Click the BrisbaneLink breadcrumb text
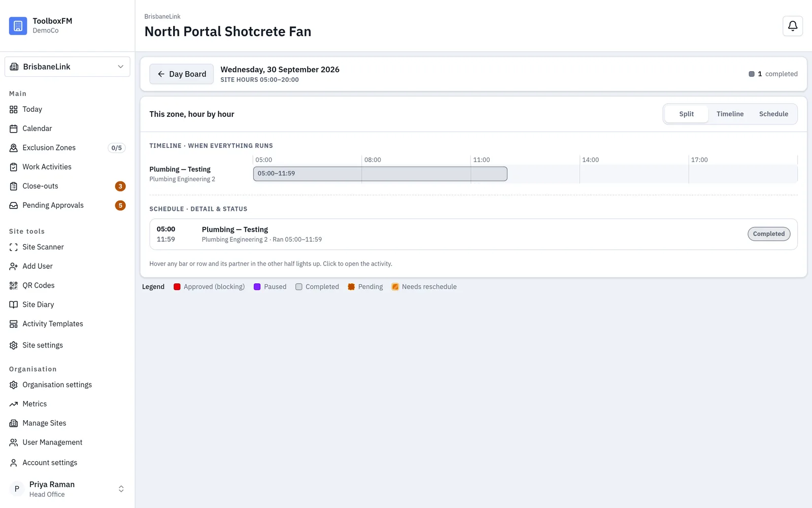The height and width of the screenshot is (508, 812). click(162, 16)
